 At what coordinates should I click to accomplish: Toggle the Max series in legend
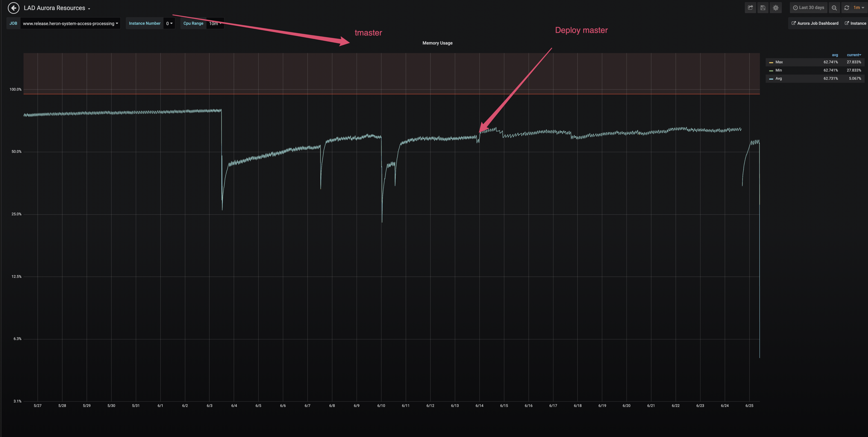click(x=779, y=62)
